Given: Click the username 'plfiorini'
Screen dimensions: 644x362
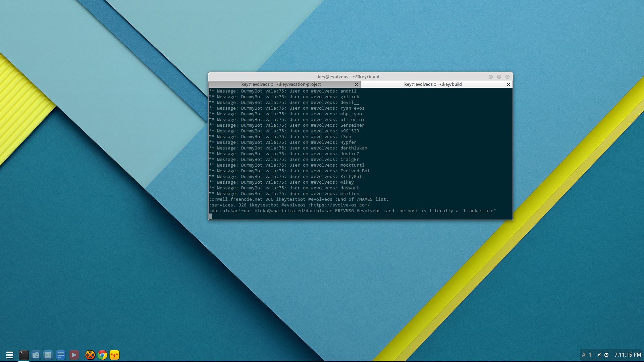Looking at the screenshot, I should point(352,120).
